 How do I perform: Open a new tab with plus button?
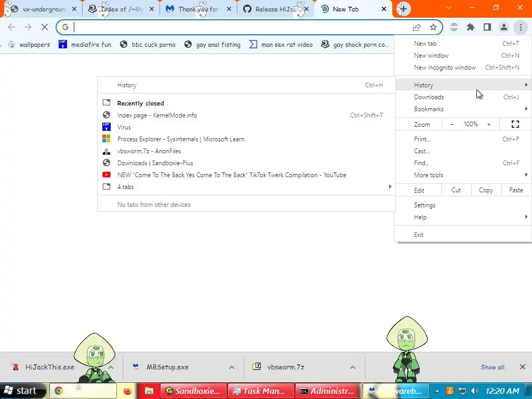pyautogui.click(x=403, y=9)
